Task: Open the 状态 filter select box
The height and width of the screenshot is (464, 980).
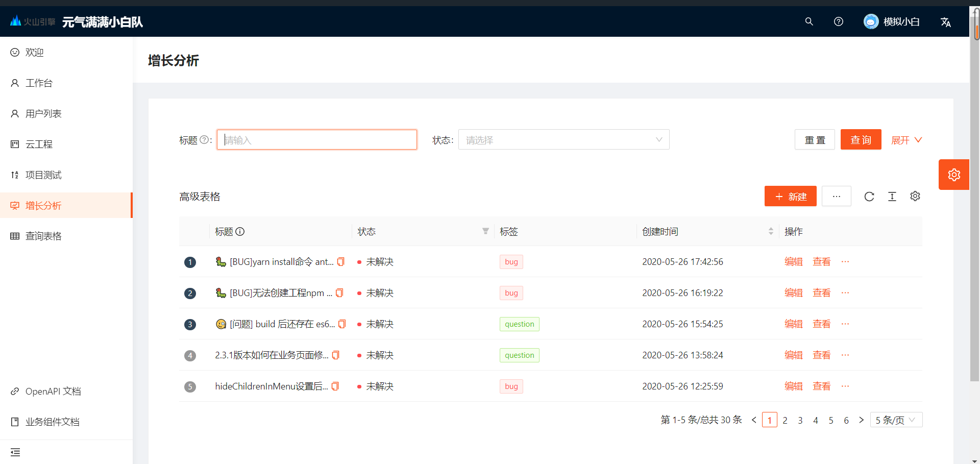Action: tap(564, 139)
